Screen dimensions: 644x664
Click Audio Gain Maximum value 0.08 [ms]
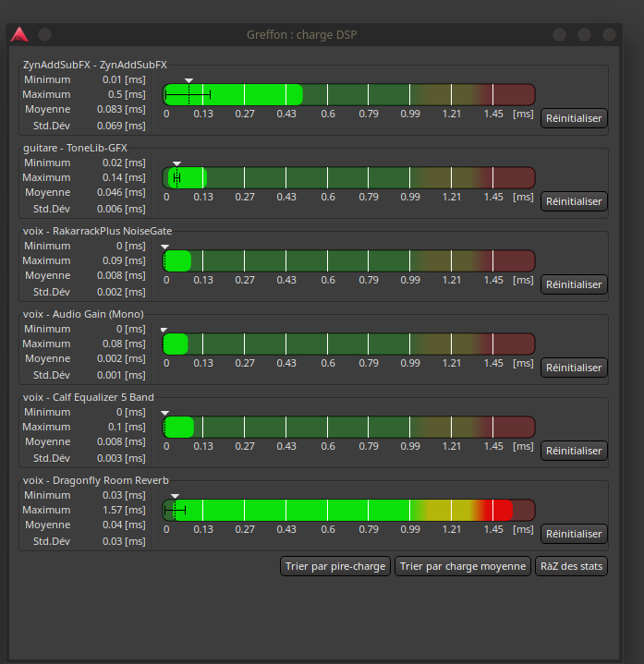(124, 344)
